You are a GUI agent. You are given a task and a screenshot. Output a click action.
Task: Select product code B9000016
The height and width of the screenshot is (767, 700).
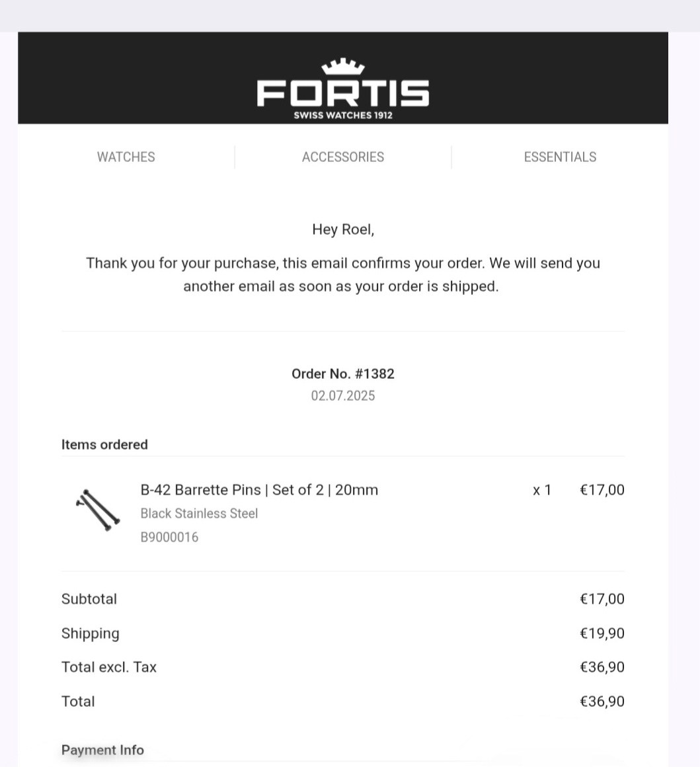coord(169,537)
